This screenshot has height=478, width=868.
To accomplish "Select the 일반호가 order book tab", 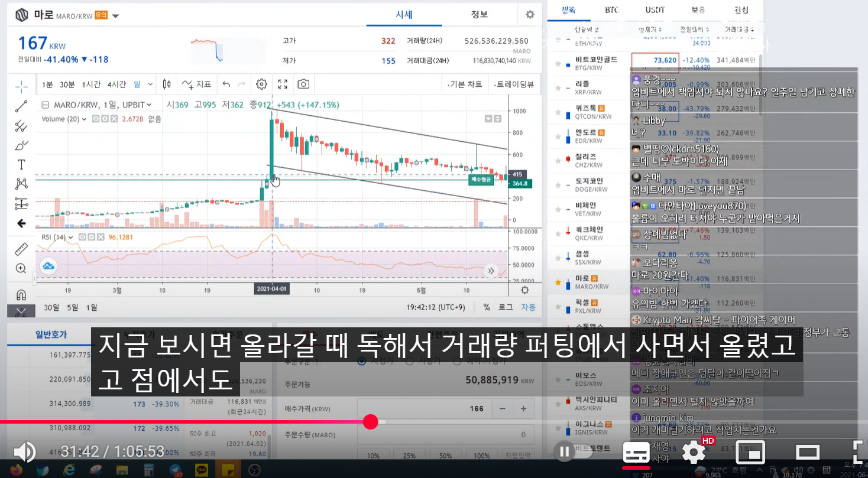I will [51, 334].
